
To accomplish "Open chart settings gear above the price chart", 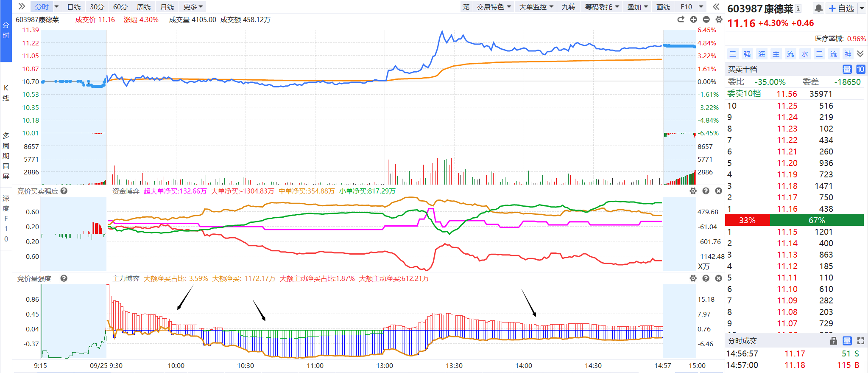I will pyautogui.click(x=719, y=20).
